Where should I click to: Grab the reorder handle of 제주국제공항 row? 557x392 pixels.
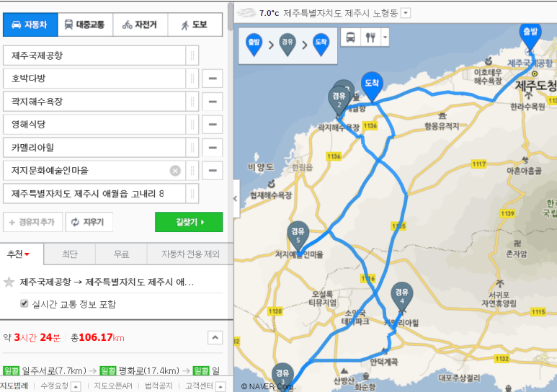192,55
